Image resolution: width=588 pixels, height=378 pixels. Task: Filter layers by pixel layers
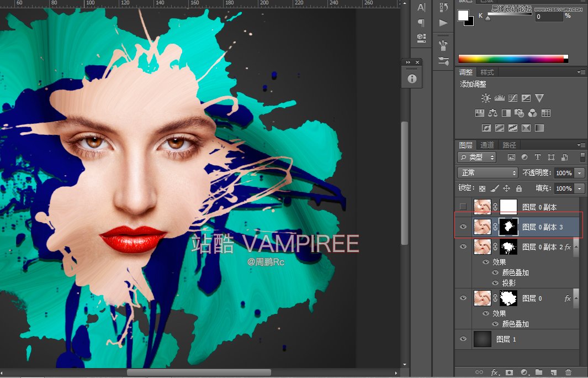coord(511,158)
